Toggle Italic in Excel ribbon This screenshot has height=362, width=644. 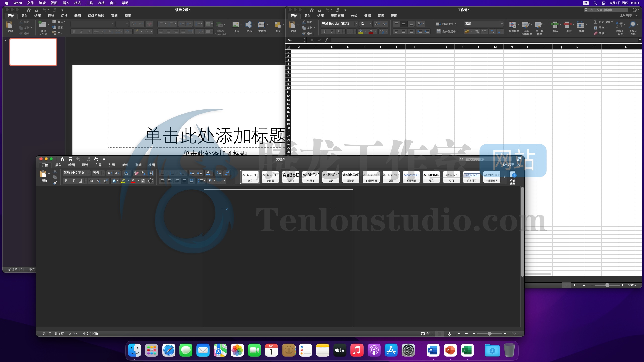coord(332,31)
